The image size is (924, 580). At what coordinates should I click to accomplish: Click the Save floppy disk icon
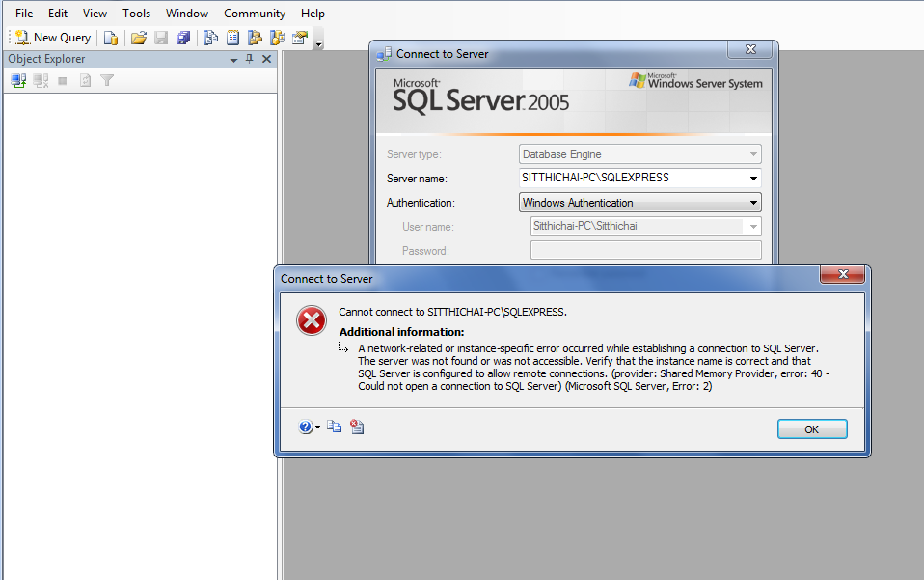click(x=161, y=38)
